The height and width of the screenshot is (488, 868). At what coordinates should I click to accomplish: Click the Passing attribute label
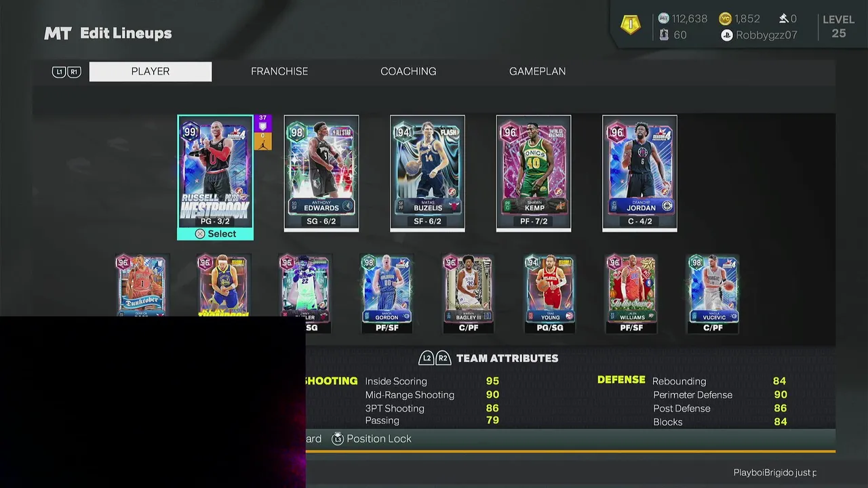coord(382,420)
